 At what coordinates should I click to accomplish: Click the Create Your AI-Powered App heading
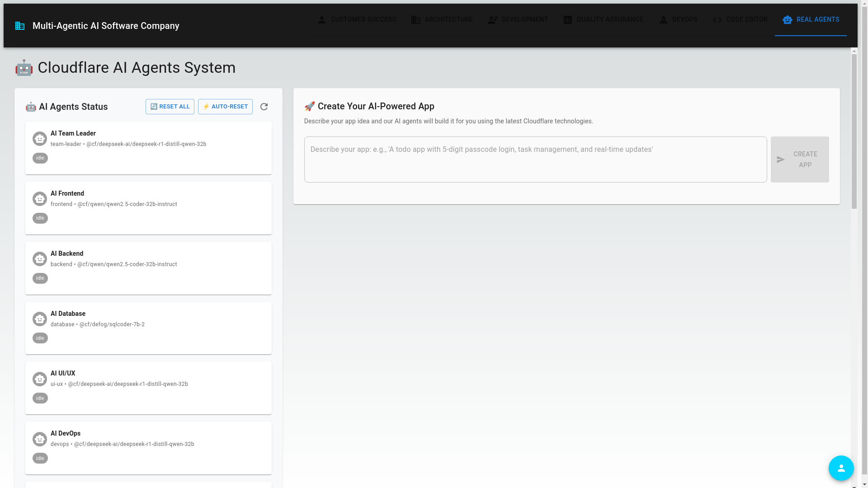coord(369,106)
